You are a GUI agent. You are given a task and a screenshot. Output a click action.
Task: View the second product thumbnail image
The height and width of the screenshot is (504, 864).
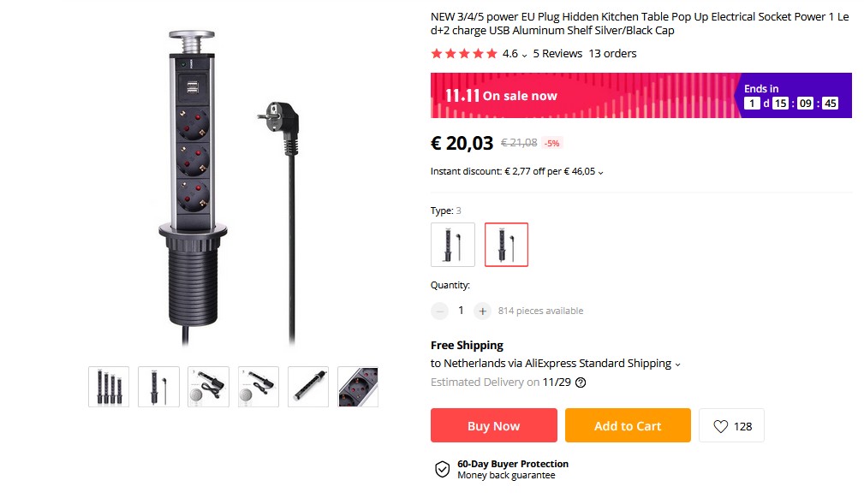[158, 387]
